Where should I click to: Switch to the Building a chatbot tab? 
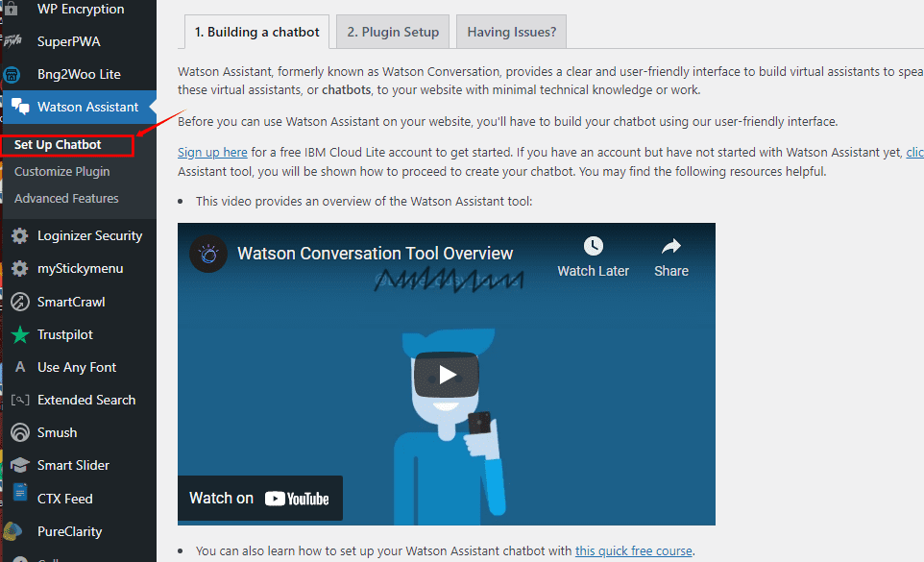(x=256, y=32)
